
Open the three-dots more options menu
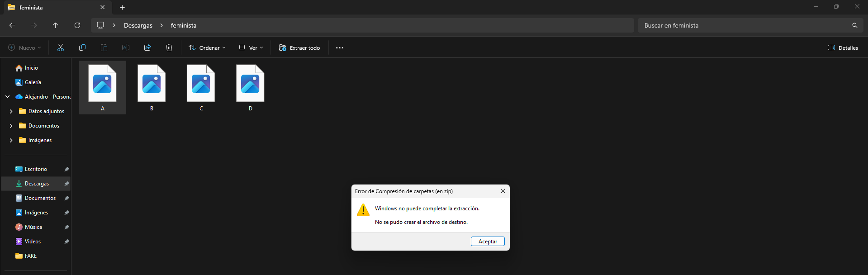coord(340,48)
